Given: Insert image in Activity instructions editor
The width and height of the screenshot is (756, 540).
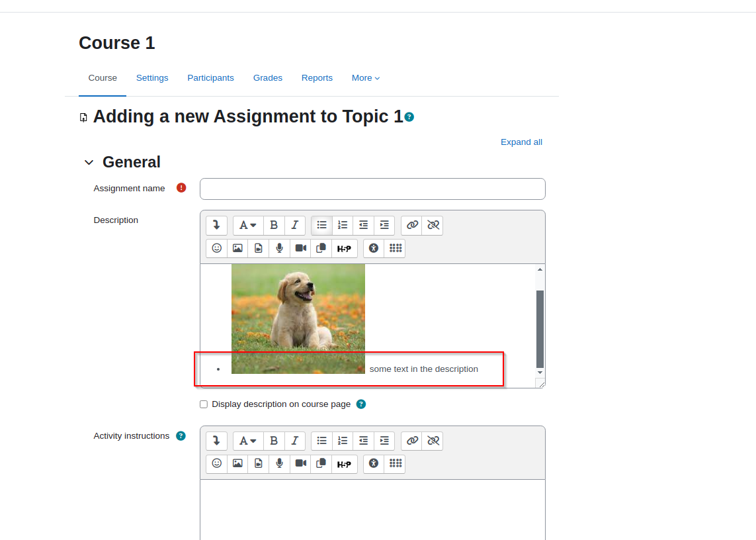Looking at the screenshot, I should [237, 464].
